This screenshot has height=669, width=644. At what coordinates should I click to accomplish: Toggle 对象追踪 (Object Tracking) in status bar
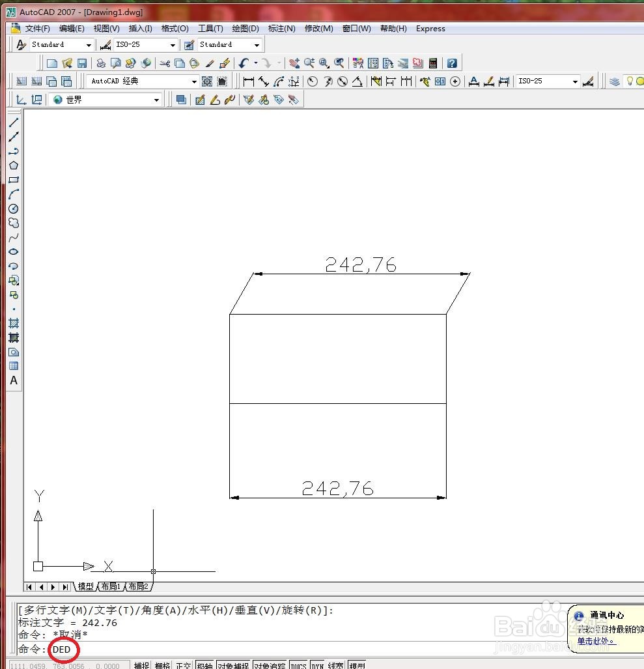[270, 665]
